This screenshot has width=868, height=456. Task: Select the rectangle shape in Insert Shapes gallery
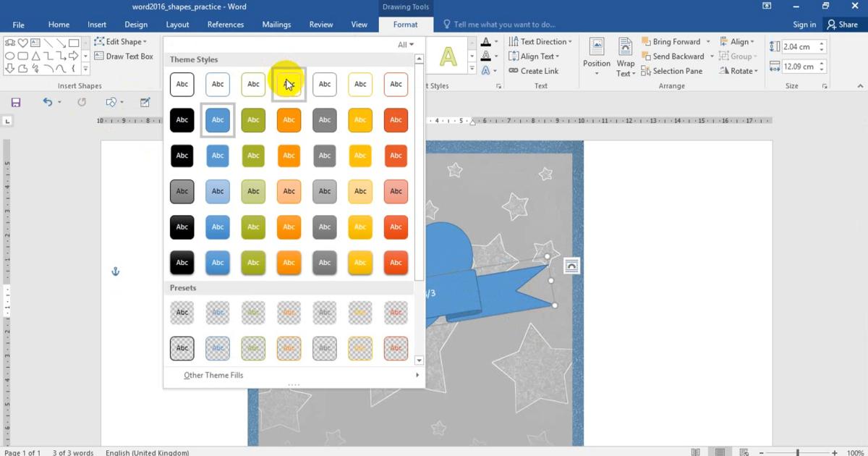coord(73,43)
